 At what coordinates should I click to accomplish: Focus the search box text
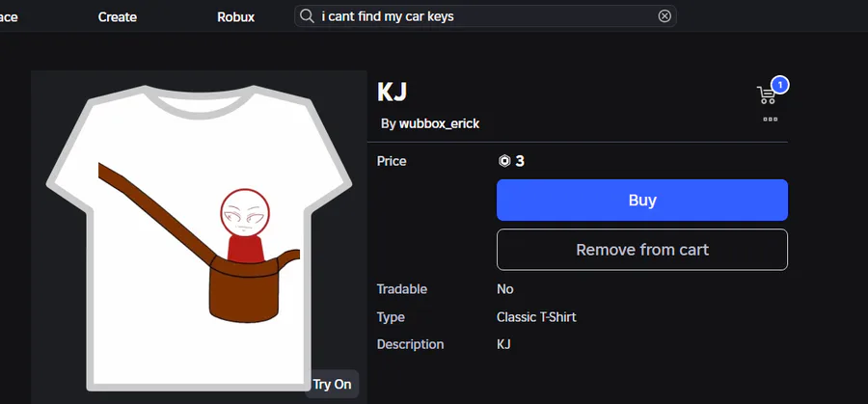(388, 16)
